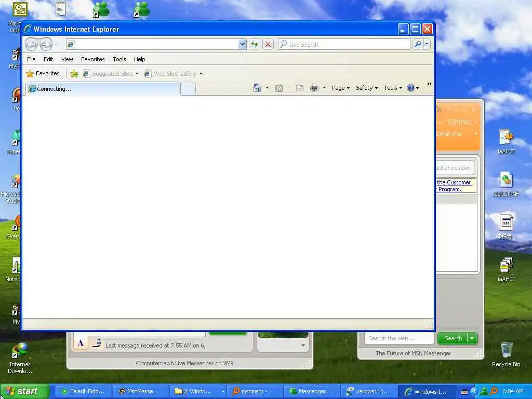Select the Connecting... tab
The height and width of the screenshot is (399, 532).
(103, 89)
